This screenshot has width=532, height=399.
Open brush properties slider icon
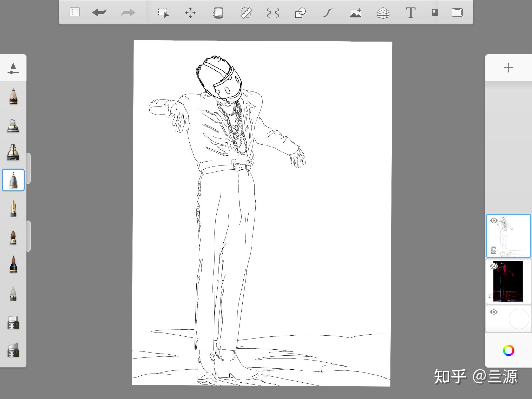[13, 68]
